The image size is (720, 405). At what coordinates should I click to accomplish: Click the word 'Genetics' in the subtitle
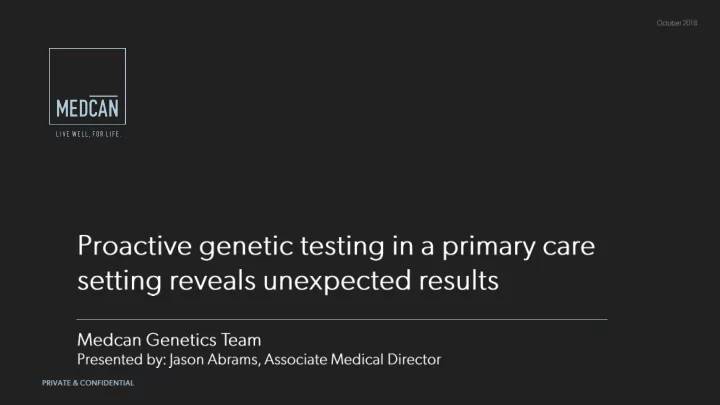pyautogui.click(x=181, y=340)
